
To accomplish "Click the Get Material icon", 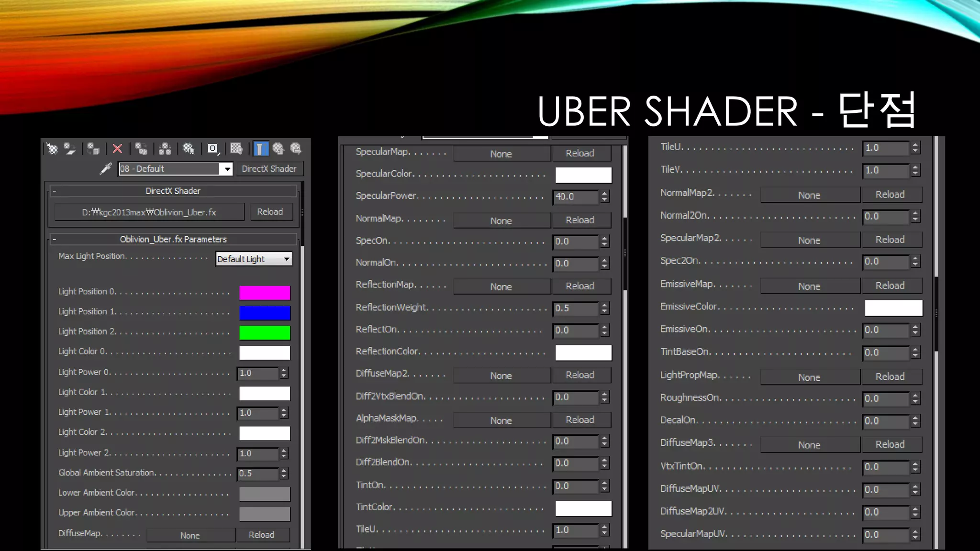I will [52, 149].
